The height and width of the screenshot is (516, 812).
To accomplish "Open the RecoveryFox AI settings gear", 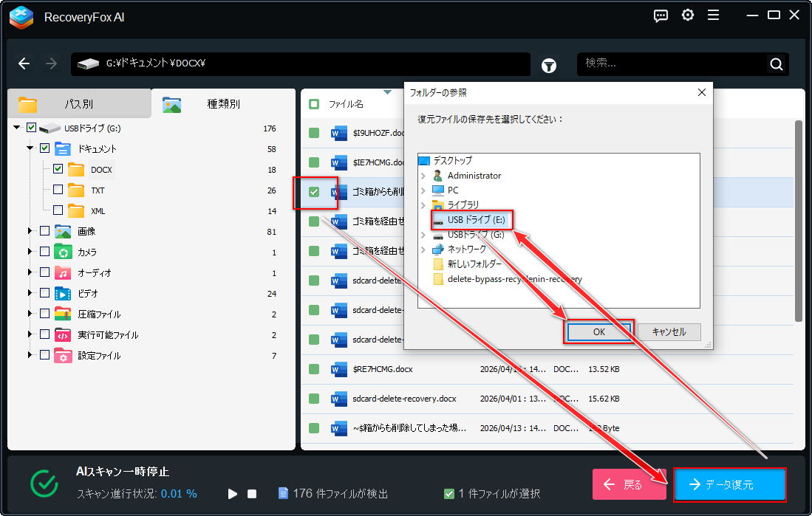I will 687,15.
